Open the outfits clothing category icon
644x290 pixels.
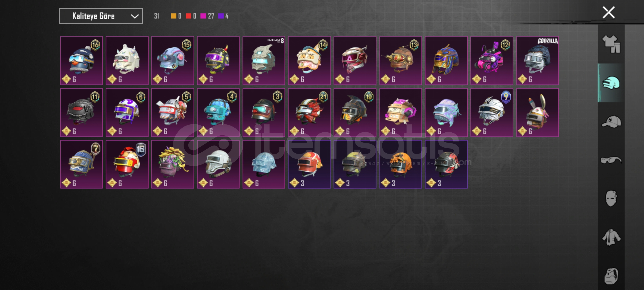[611, 44]
